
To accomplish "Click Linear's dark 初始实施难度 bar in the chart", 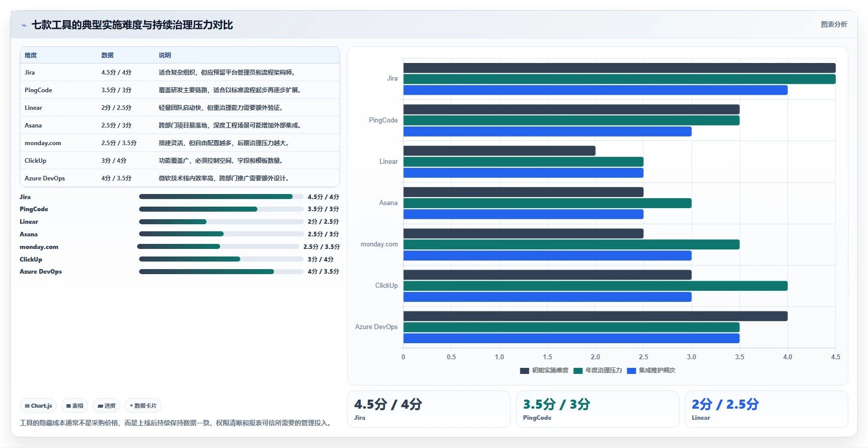I will (x=499, y=151).
